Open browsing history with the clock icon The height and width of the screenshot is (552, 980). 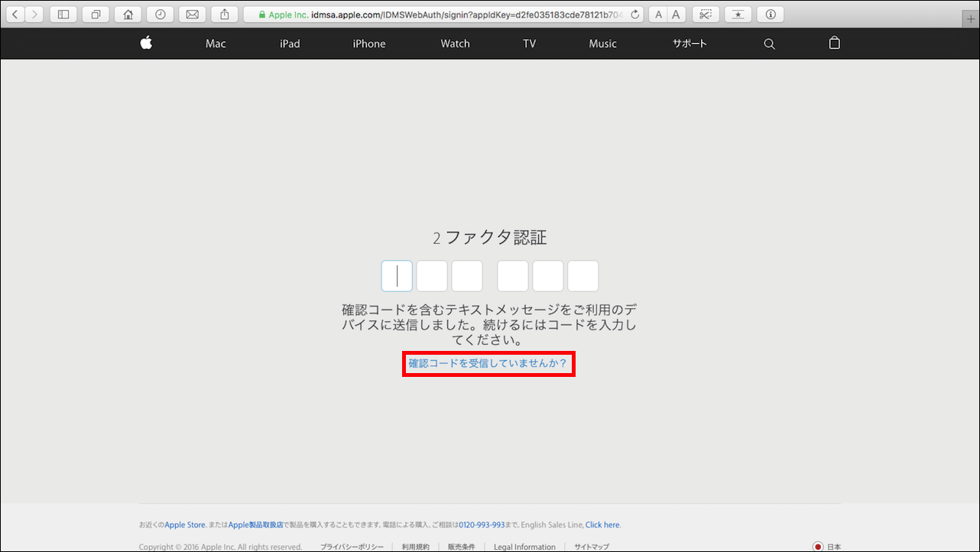[x=160, y=13]
